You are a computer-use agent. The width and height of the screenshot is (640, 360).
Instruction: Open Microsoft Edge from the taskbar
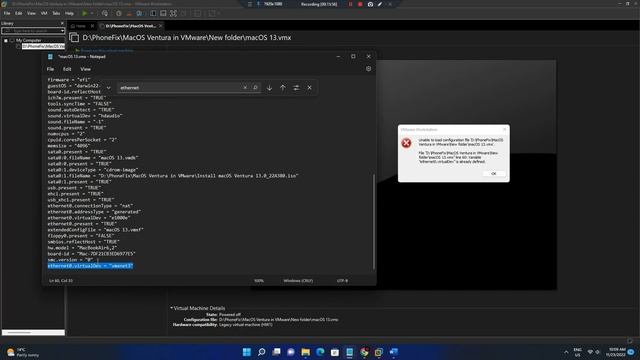point(320,352)
